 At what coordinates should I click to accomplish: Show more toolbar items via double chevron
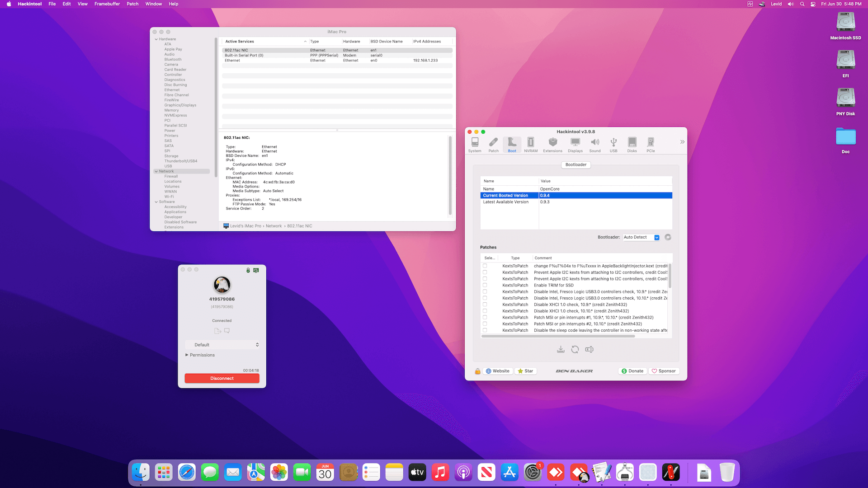682,142
